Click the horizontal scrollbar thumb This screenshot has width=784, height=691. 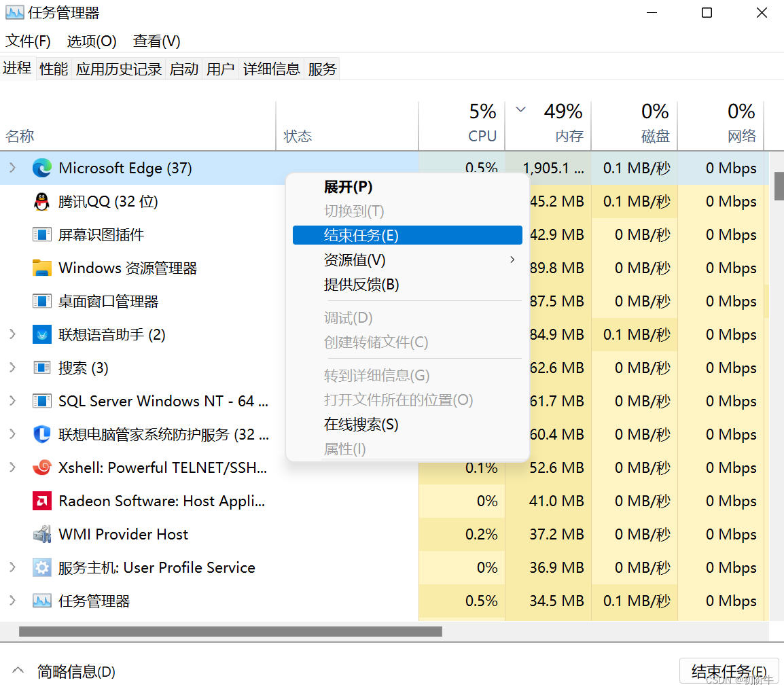click(230, 631)
